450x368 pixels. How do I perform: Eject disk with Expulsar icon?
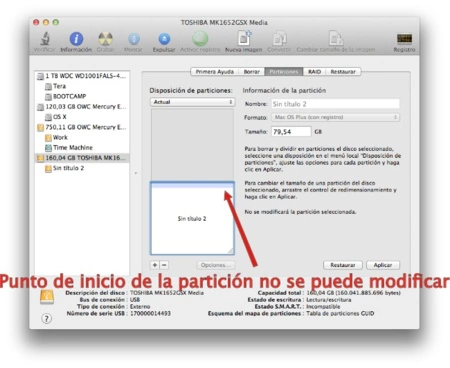pyautogui.click(x=164, y=39)
